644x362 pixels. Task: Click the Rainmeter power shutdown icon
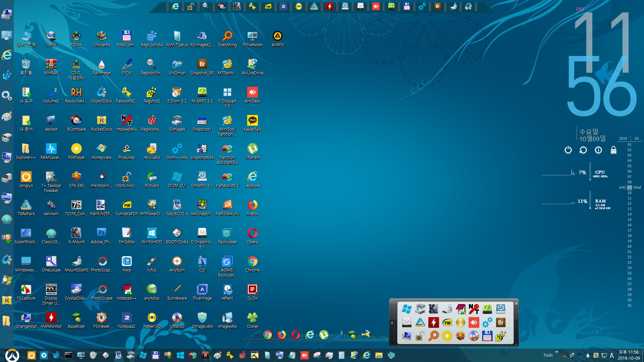tap(568, 150)
